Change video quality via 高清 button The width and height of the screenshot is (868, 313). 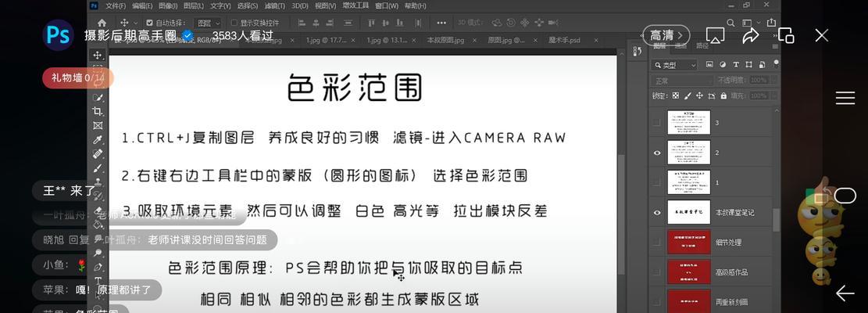click(x=666, y=35)
